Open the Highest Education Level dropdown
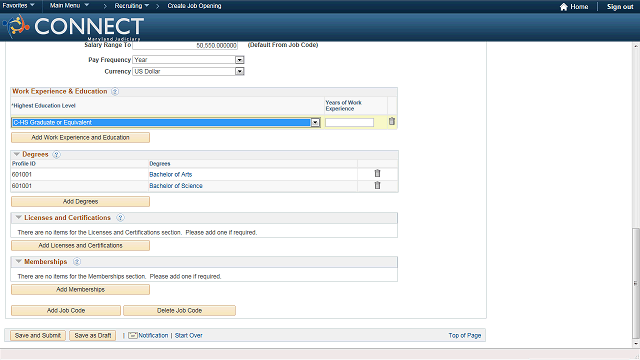The width and height of the screenshot is (640, 360). click(315, 122)
